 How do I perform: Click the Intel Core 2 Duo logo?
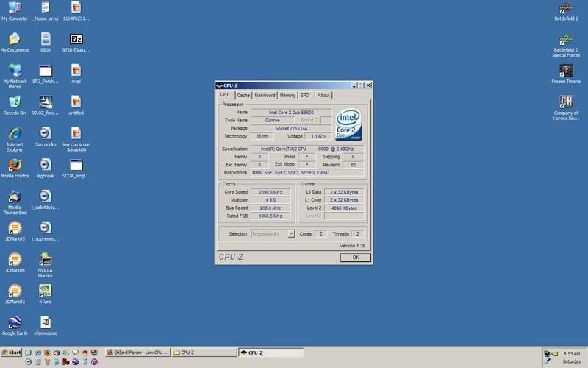[348, 124]
